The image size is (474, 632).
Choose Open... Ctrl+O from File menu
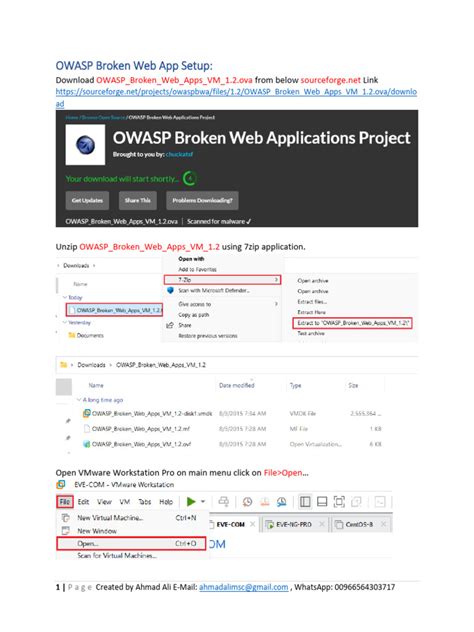131,543
